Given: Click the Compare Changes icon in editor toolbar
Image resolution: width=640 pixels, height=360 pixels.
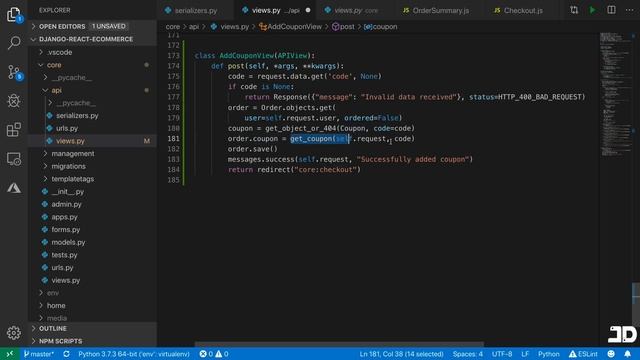Looking at the screenshot, I should 574,10.
